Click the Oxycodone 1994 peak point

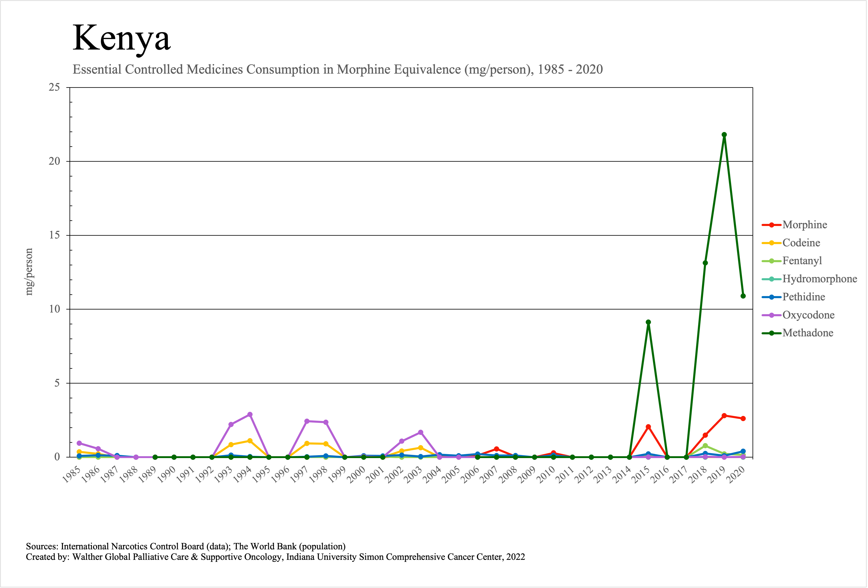pyautogui.click(x=250, y=414)
